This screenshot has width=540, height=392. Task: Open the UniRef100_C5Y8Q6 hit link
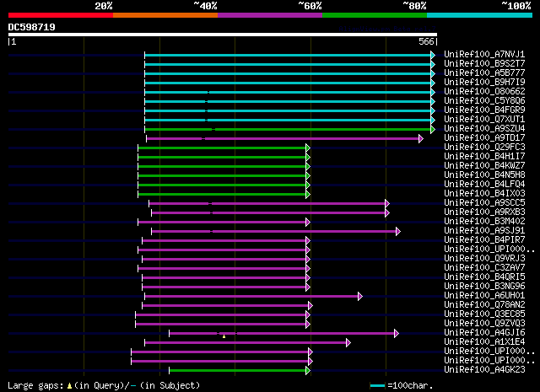(484, 101)
